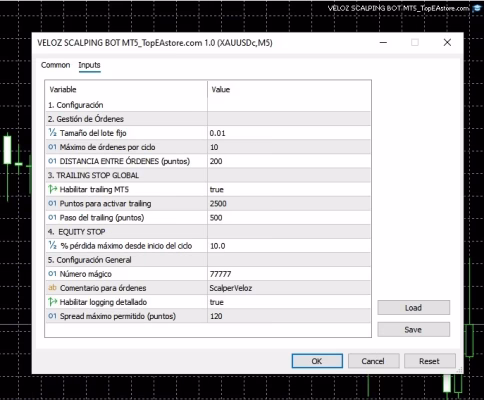Viewport: 484px width, 400px height.
Task: Select the '3. TRAILING STOP GLOBAL' section row
Action: (x=208, y=175)
